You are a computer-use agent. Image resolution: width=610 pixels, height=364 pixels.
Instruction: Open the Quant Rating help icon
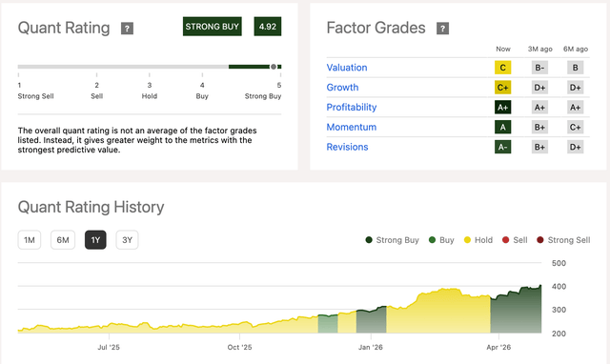point(127,29)
